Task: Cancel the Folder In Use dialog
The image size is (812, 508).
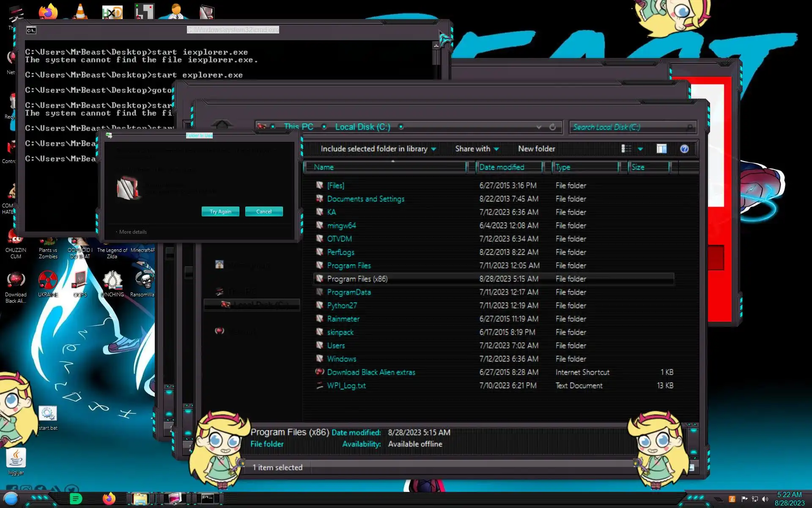Action: 264,211
